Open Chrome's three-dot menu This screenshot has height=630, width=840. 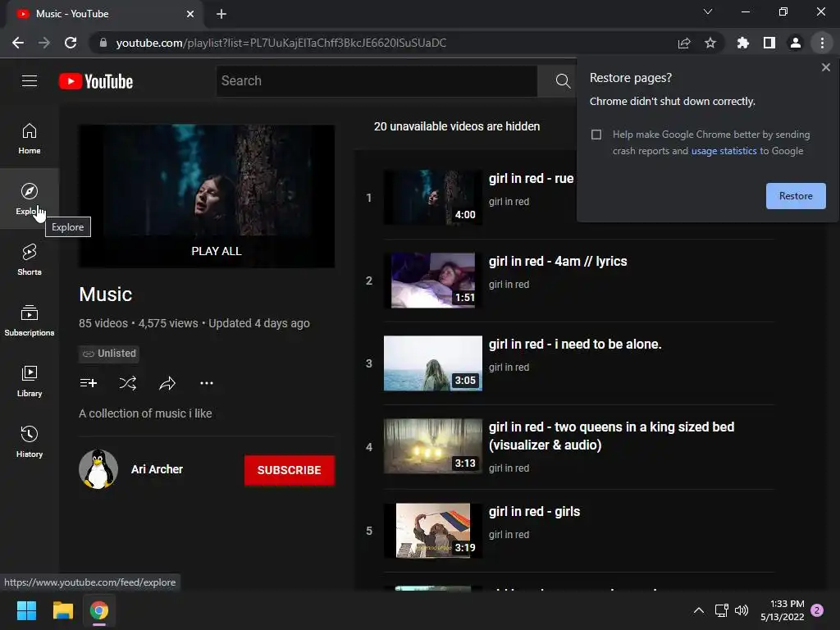tap(822, 43)
